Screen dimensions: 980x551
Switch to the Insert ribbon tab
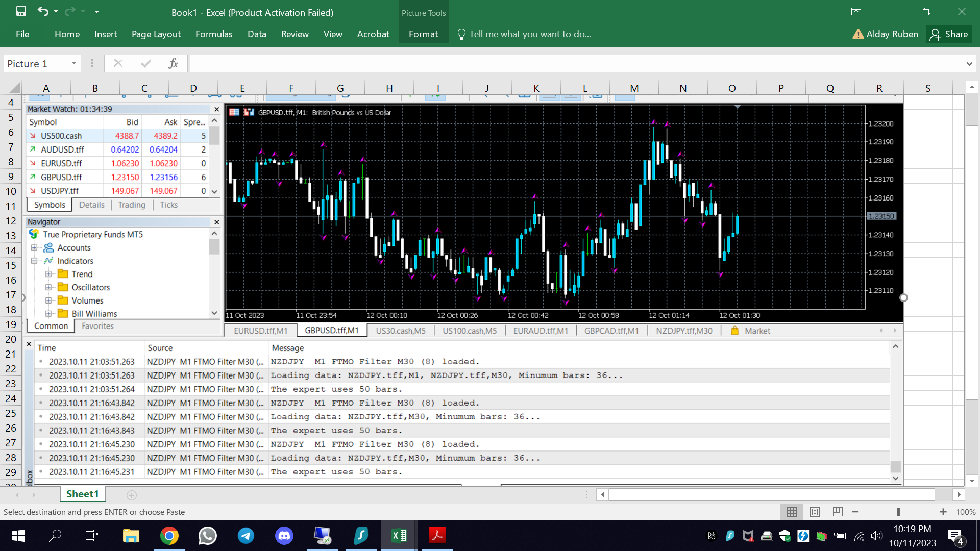coord(106,34)
